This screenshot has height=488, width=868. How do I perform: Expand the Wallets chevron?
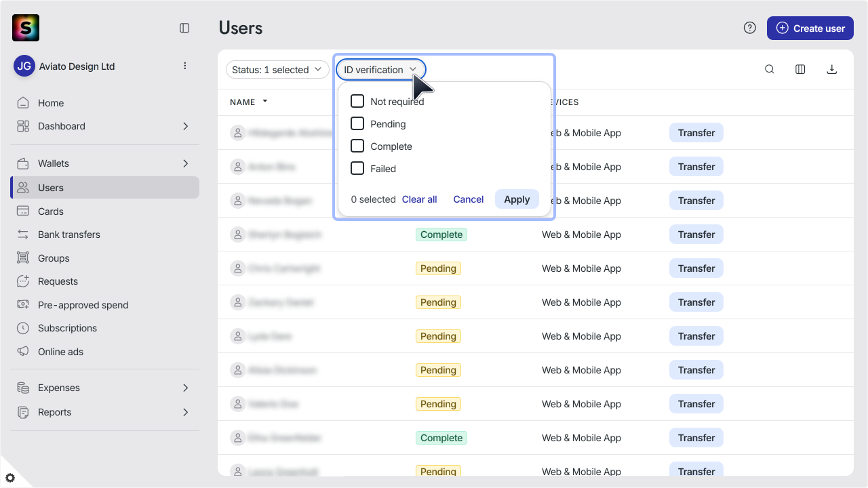point(186,163)
